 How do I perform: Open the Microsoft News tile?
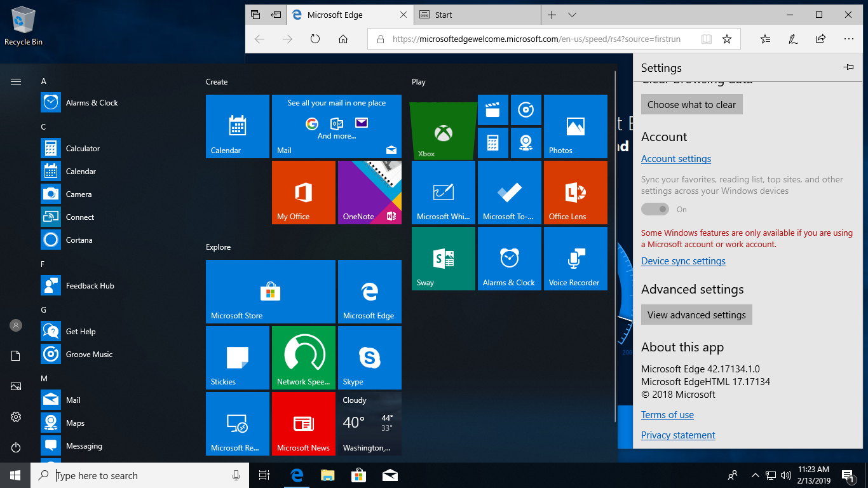coord(304,424)
